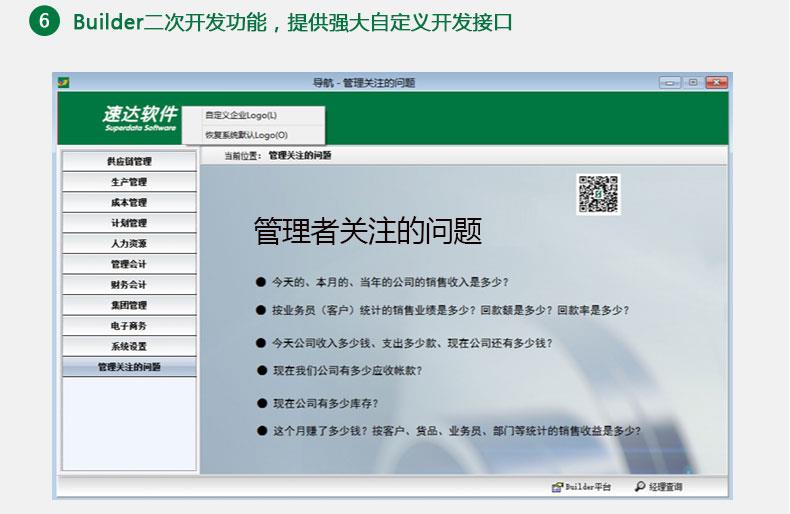Expand the 成本管理 panel

[x=129, y=202]
